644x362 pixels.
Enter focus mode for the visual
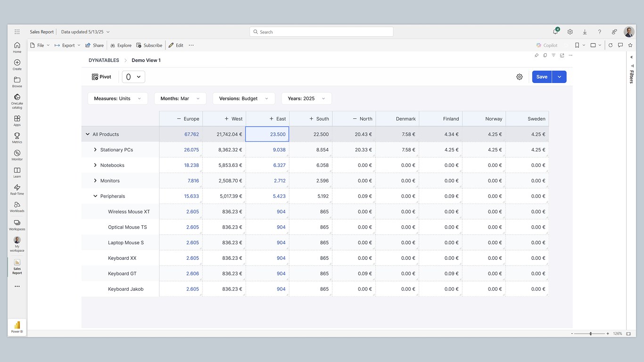click(x=562, y=55)
